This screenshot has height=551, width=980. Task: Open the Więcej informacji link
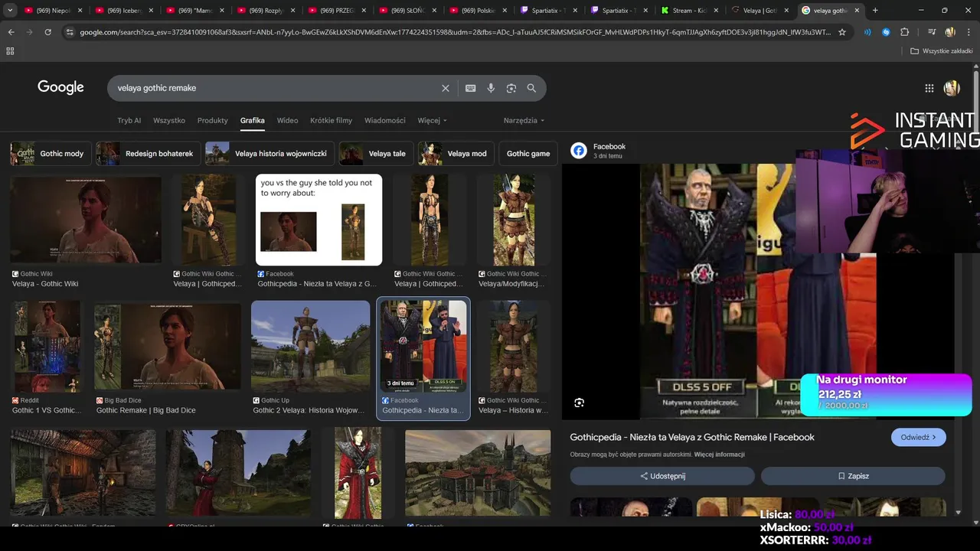(x=719, y=455)
